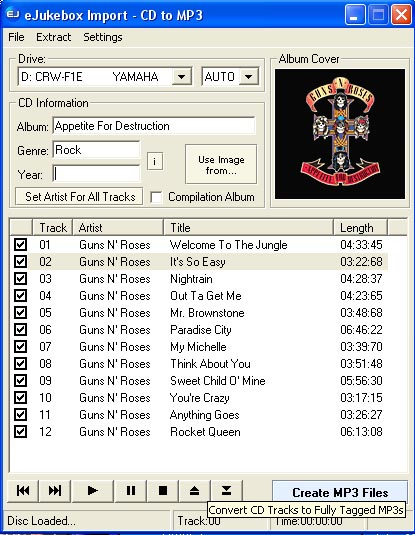Click the album cover image

[x=340, y=134]
